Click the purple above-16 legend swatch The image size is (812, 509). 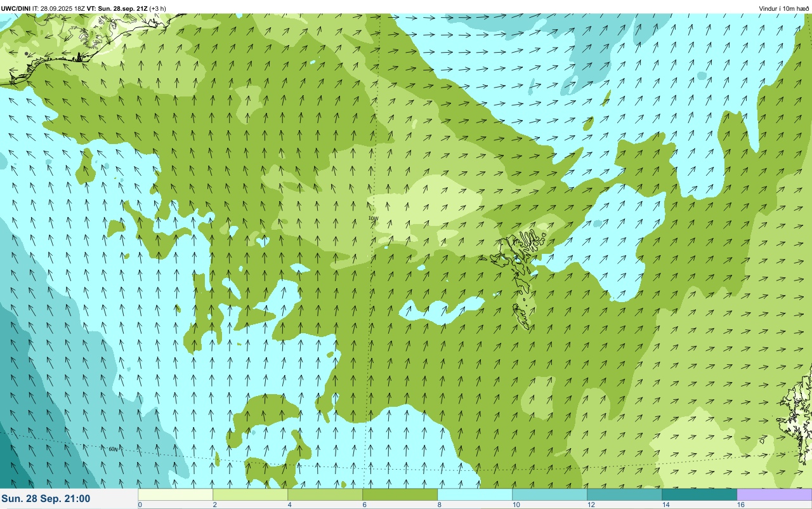[775, 494]
